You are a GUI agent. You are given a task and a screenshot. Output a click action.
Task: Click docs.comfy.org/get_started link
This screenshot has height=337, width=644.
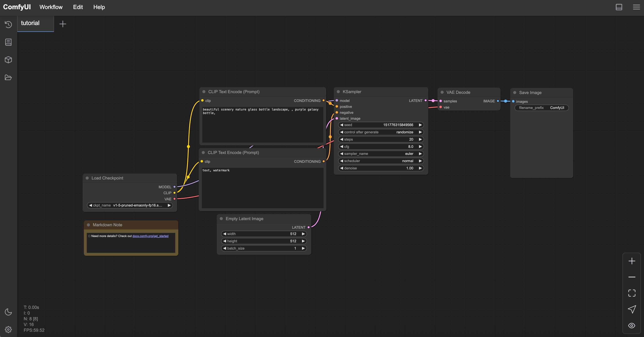(x=150, y=236)
